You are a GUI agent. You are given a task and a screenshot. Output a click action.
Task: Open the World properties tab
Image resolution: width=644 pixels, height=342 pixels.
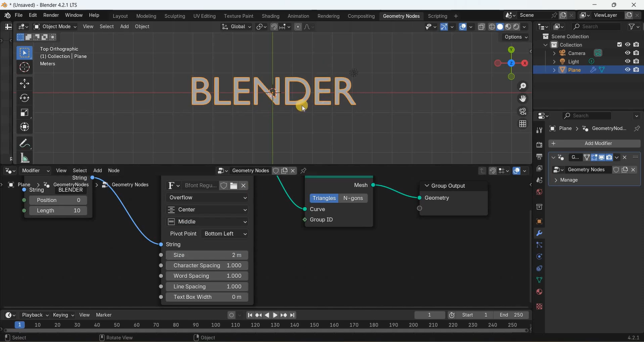[539, 192]
